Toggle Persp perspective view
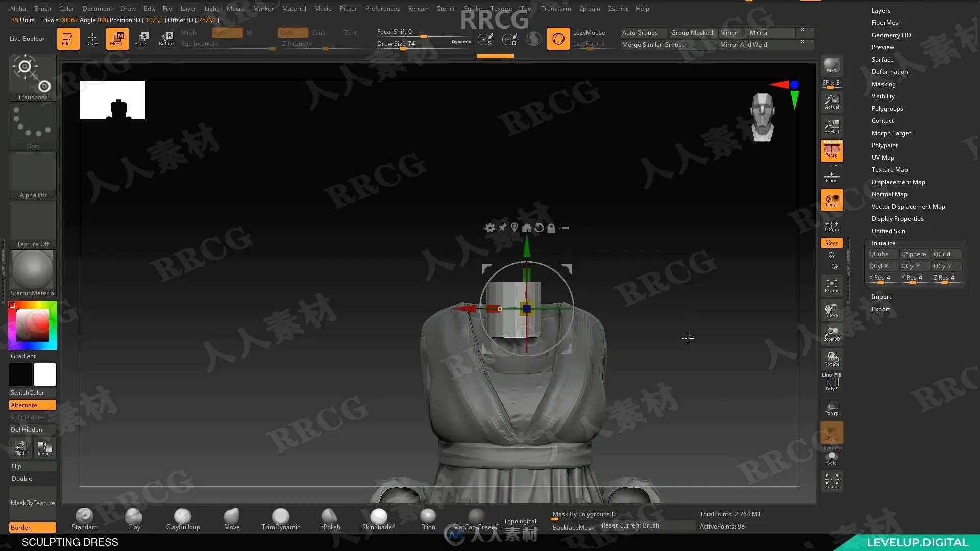 831,151
